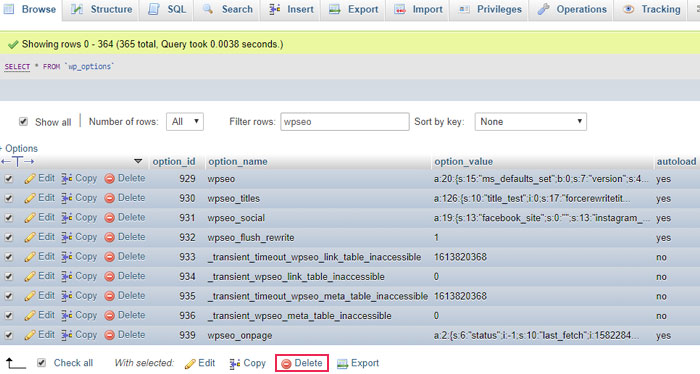Expand the Options link
Screen dimensions: 700x374
(x=20, y=148)
